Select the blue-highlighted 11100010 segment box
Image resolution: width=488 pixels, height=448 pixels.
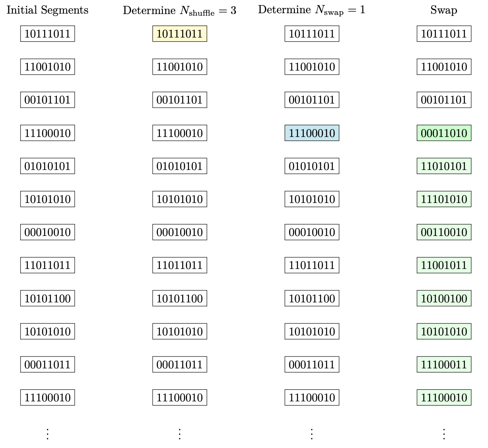click(312, 133)
